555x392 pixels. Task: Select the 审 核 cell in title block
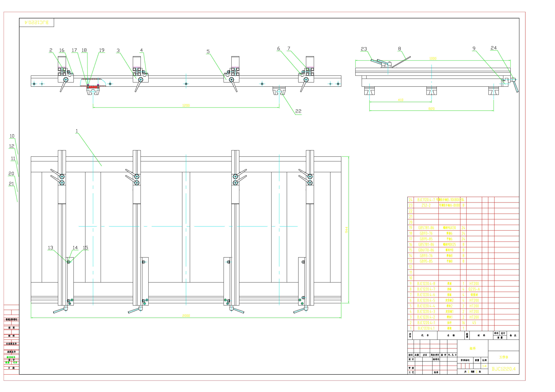pyautogui.click(x=411, y=368)
